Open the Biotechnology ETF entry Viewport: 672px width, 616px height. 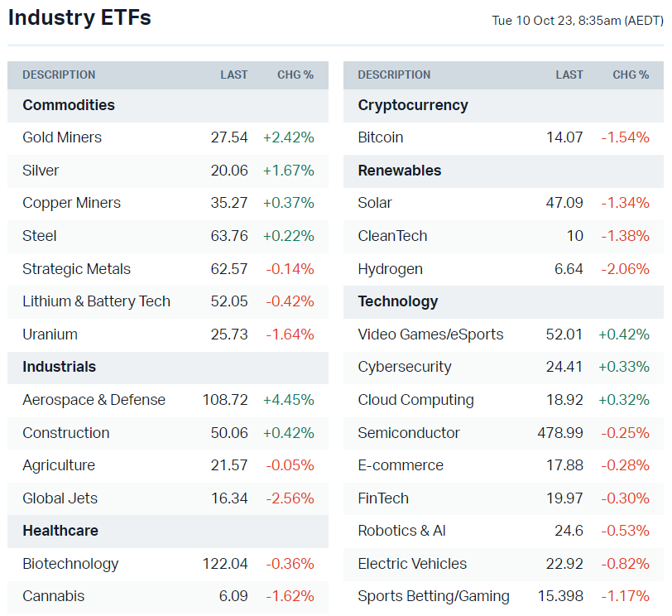click(70, 564)
